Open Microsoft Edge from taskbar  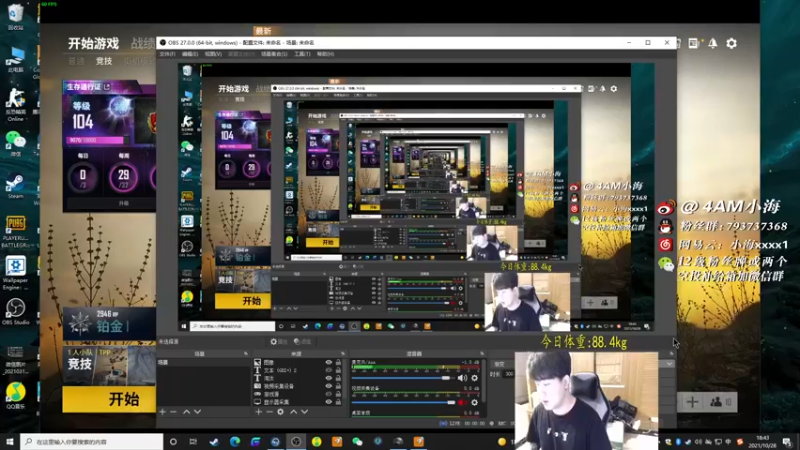pos(235,441)
